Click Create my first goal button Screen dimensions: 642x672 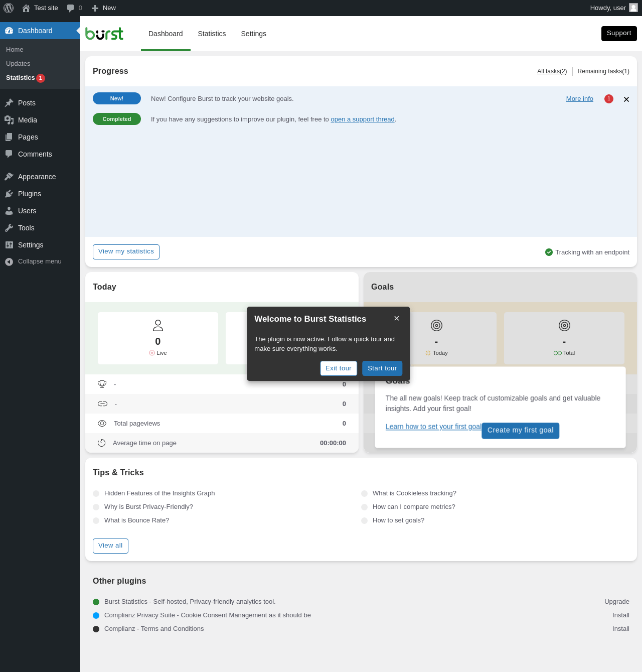click(x=521, y=430)
